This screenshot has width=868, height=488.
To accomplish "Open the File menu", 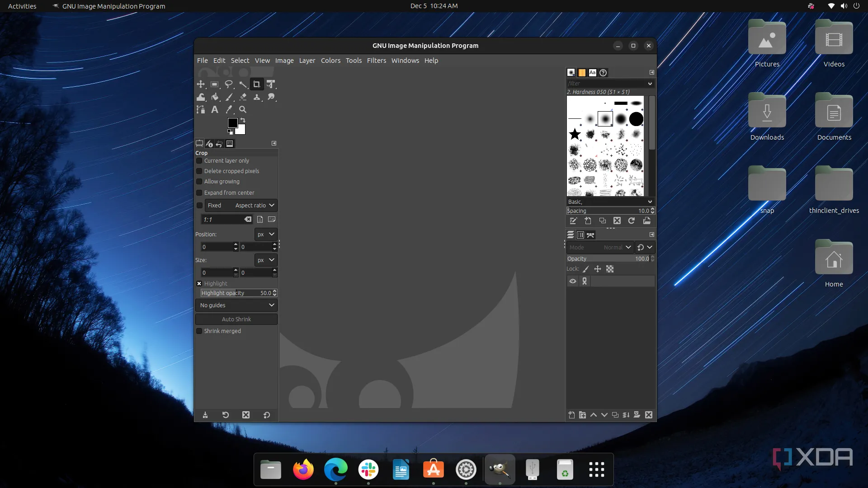I will (203, 61).
